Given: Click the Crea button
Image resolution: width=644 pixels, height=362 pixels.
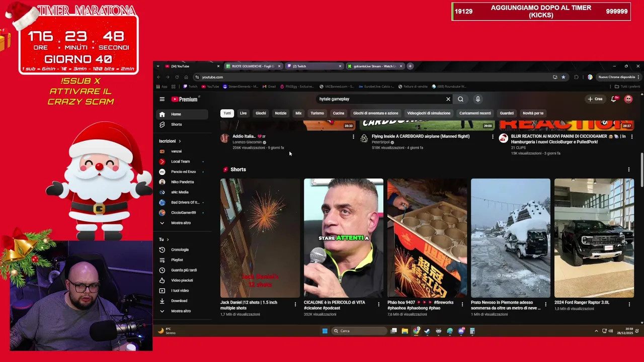Looking at the screenshot, I should pyautogui.click(x=595, y=99).
